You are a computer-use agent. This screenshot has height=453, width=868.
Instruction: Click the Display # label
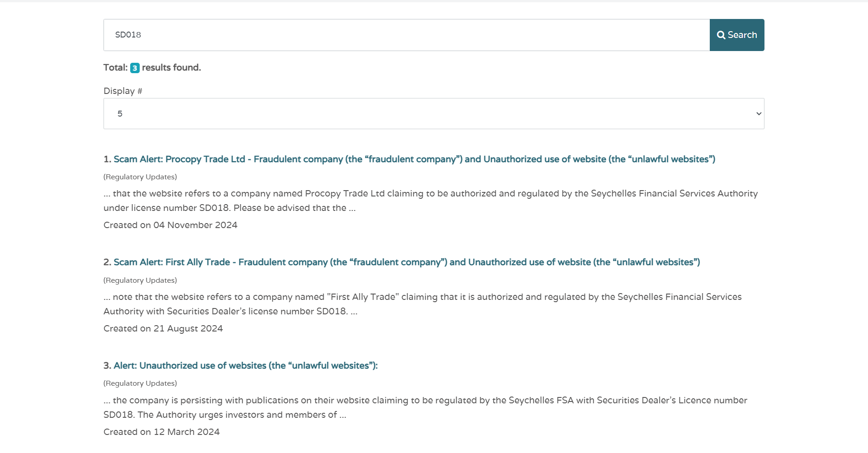123,91
